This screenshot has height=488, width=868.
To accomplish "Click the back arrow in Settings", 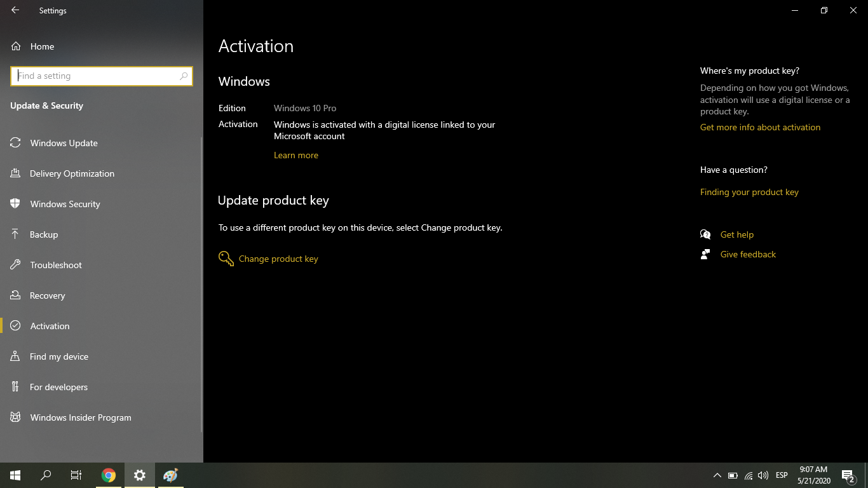I will pyautogui.click(x=15, y=10).
